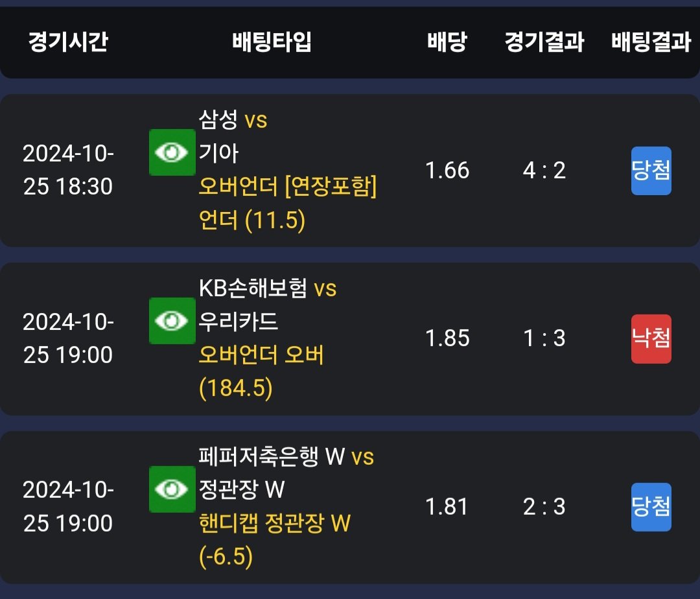Click the 1.85 odds value

click(x=447, y=338)
